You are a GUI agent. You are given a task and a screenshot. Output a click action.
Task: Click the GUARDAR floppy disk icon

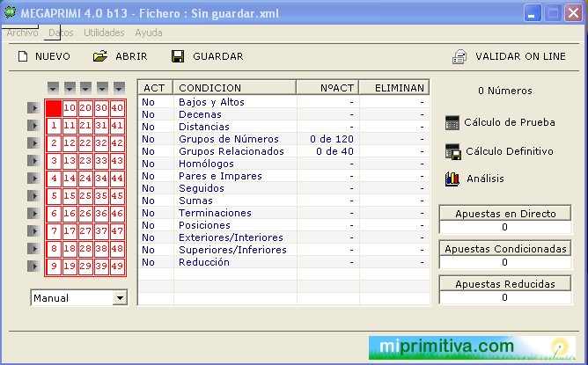pos(178,56)
